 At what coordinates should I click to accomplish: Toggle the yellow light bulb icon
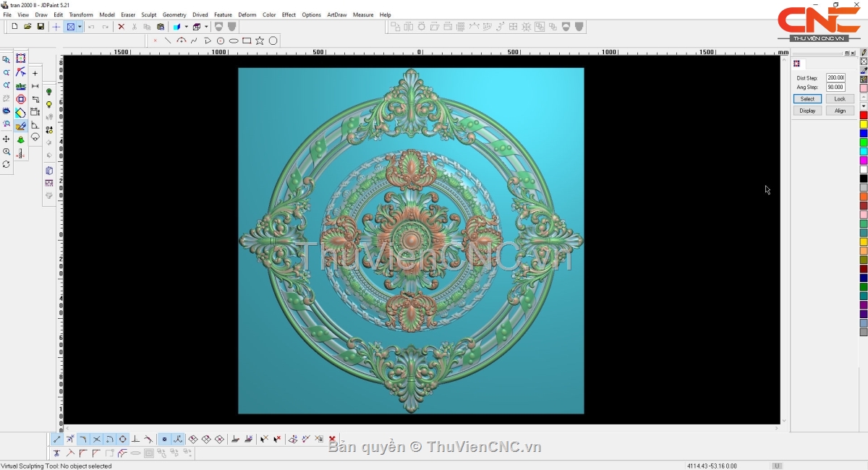(49, 105)
